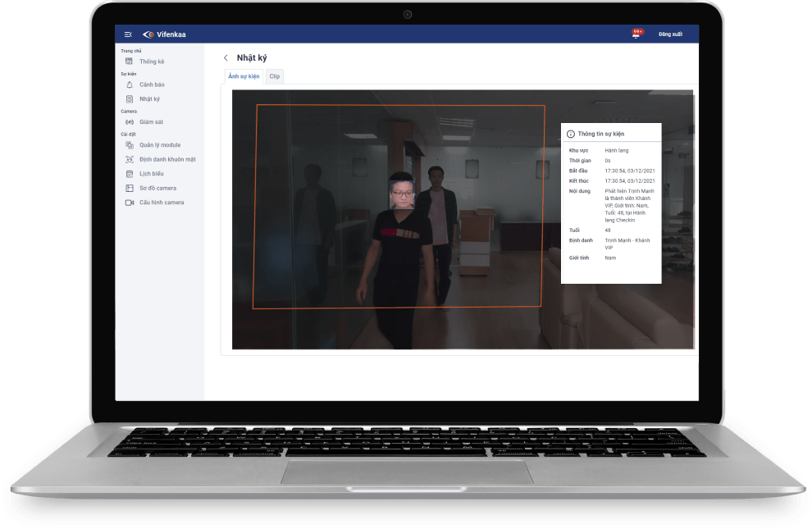This screenshot has width=812, height=529.
Task: Switch to the Ảnh sự kiện tab
Action: coord(244,75)
